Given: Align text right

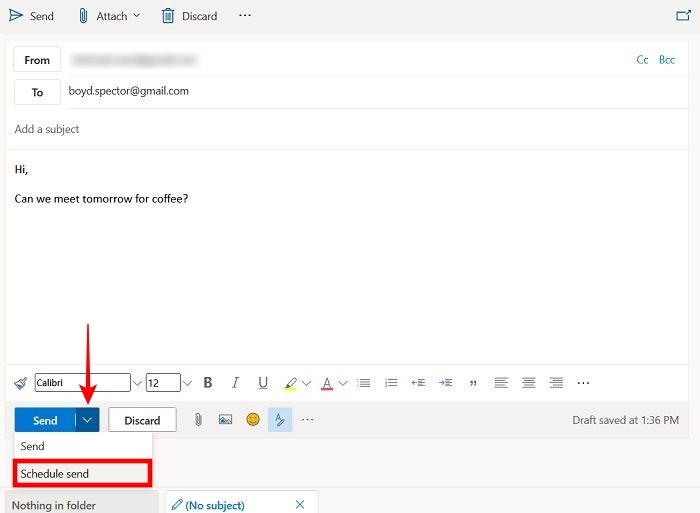Looking at the screenshot, I should (x=556, y=383).
